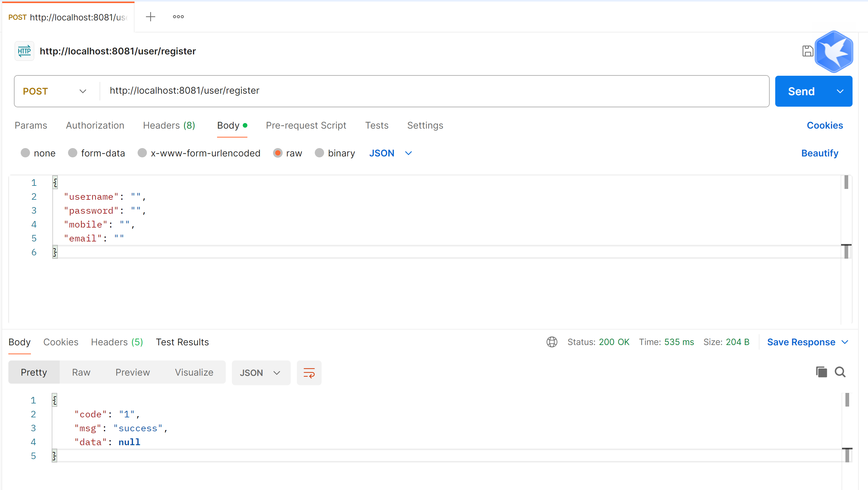This screenshot has width=868, height=490.
Task: Switch to the Headers (8) tab
Action: point(169,125)
